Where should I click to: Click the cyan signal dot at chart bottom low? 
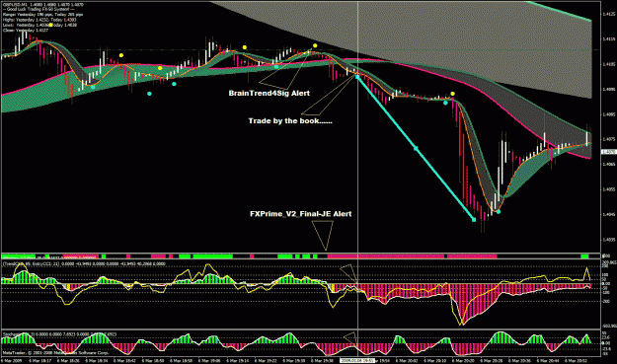point(499,212)
